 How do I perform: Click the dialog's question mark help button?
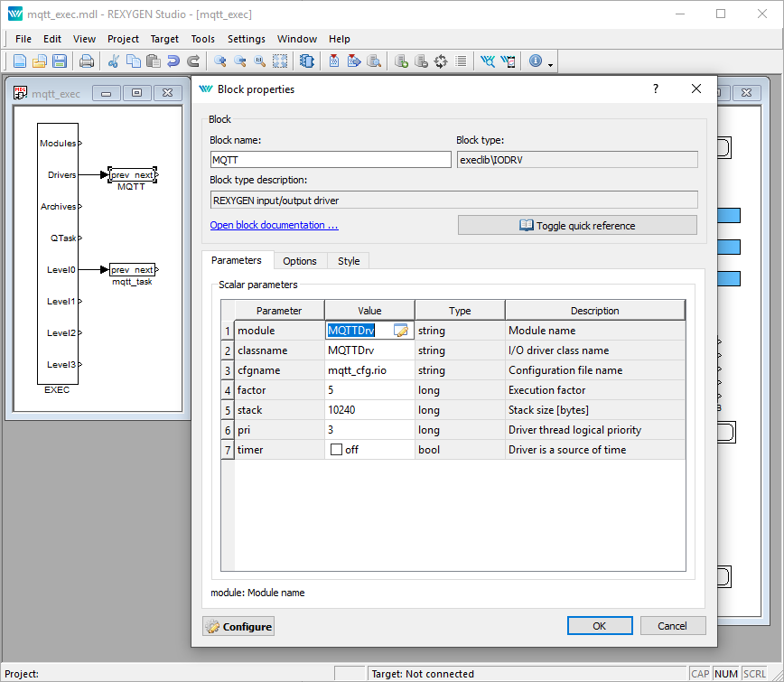point(656,89)
